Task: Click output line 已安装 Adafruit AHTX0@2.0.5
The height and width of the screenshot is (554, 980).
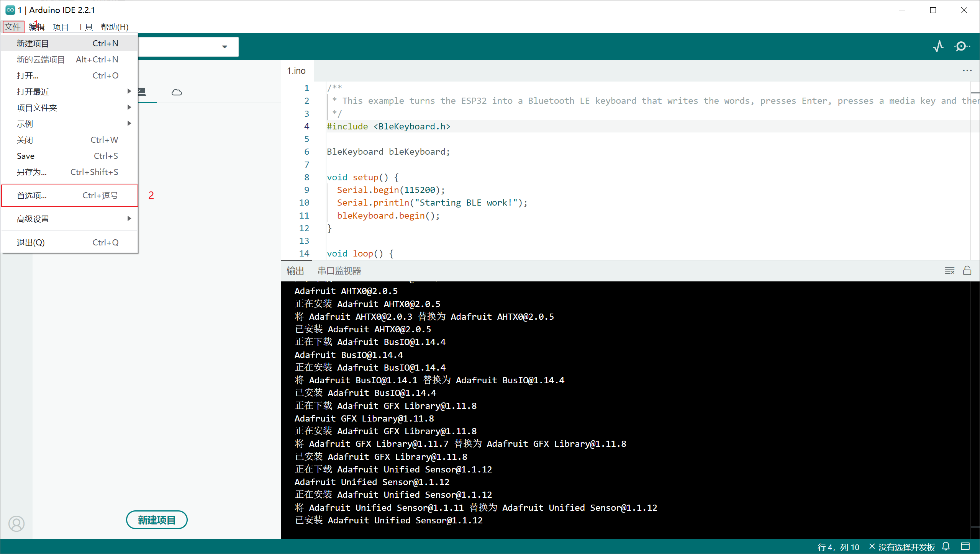Action: click(363, 329)
